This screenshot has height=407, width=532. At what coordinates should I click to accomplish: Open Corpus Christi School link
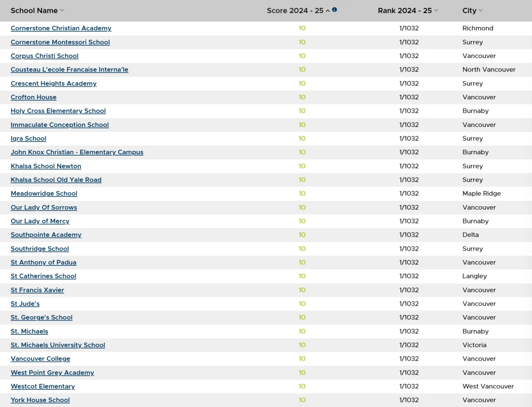44,56
